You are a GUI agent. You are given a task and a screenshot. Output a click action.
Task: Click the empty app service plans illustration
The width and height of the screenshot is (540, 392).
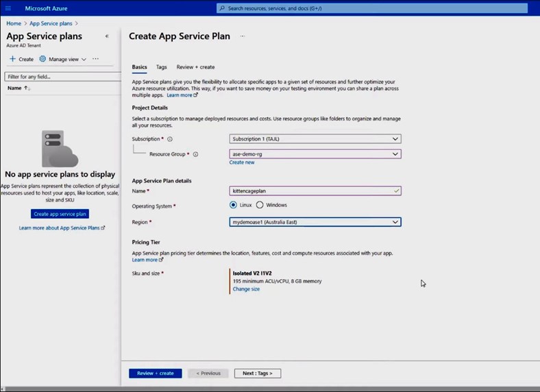(60, 149)
